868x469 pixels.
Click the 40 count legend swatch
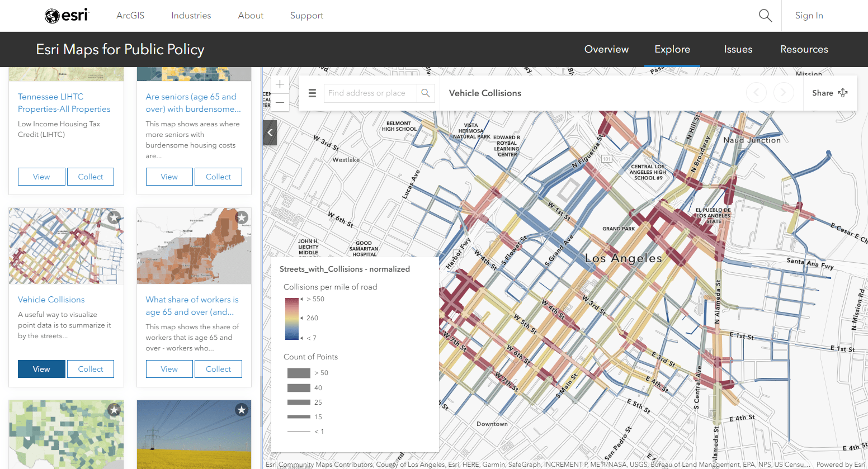pos(299,388)
